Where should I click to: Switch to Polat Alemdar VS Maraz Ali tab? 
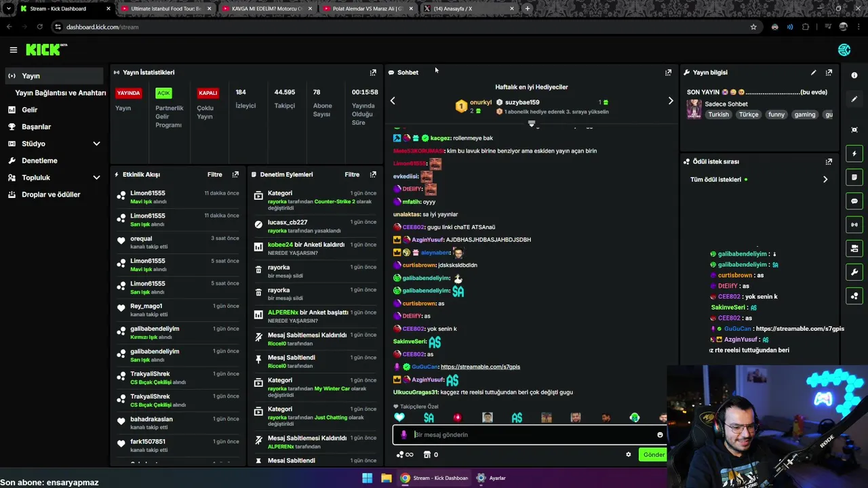click(368, 9)
